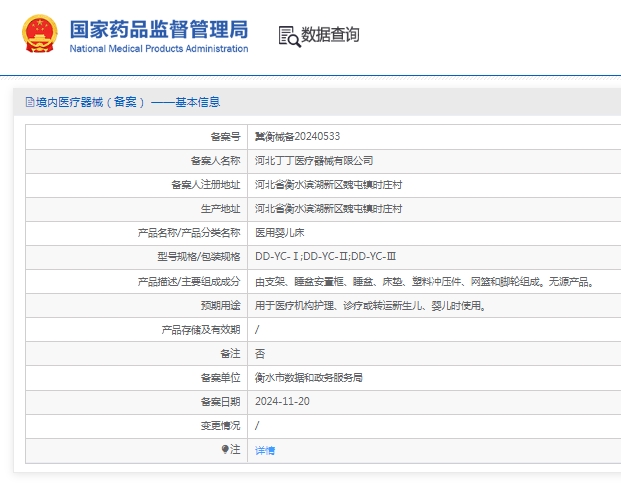
Task: Click the address value in 生产地址 row
Action: click(328, 209)
